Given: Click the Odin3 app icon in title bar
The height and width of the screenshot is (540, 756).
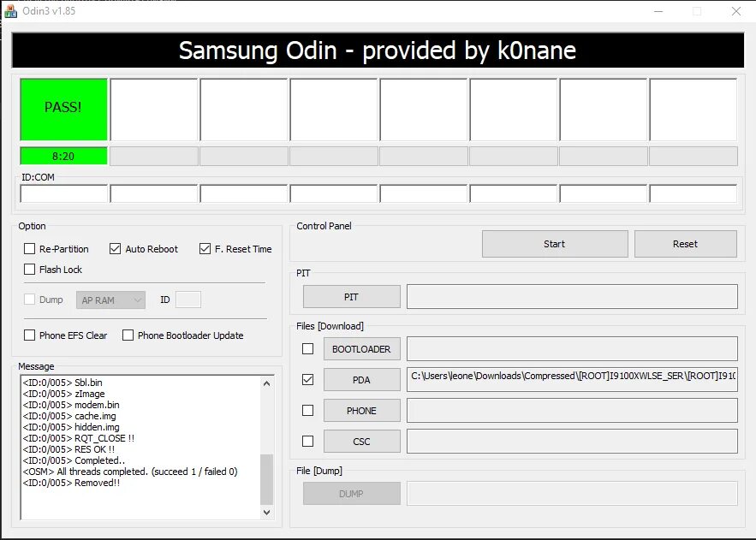Looking at the screenshot, I should click(10, 10).
